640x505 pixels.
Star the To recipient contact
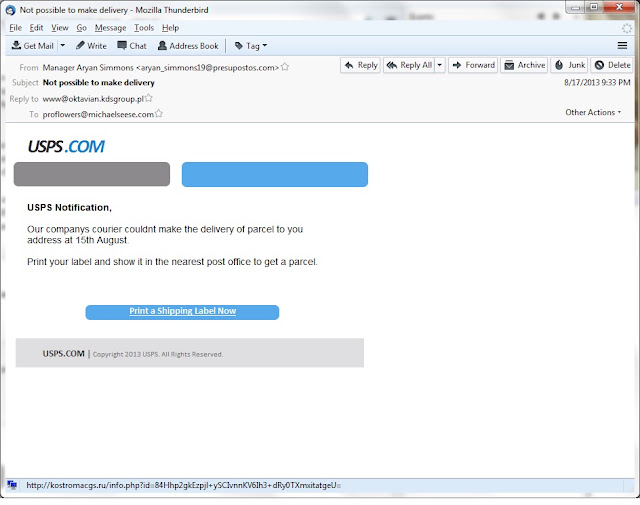(159, 113)
